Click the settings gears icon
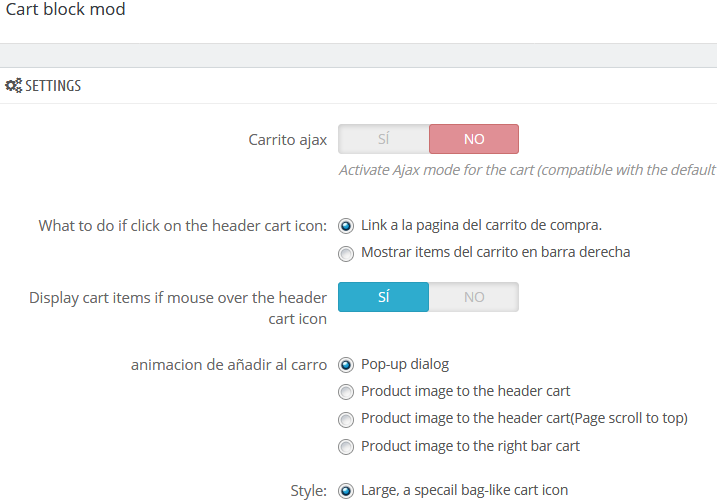717x503 pixels. [x=13, y=86]
